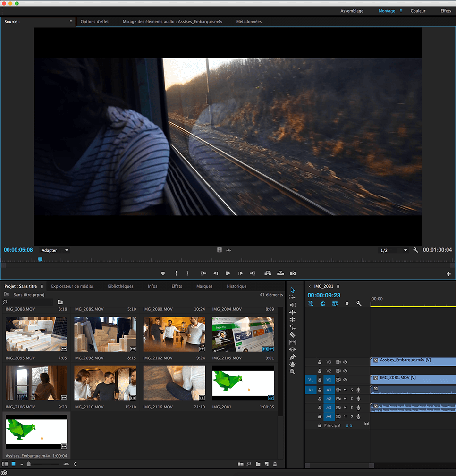
Task: Select the Slip tool
Action: coord(293,342)
